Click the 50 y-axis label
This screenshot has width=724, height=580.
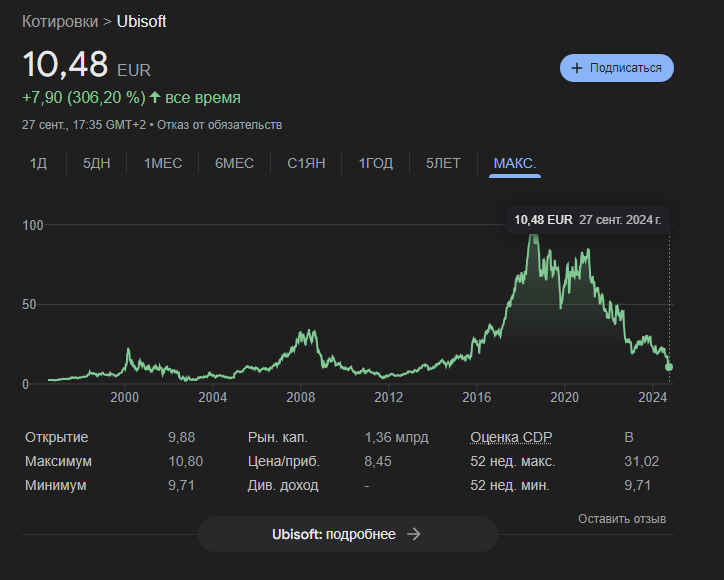tap(29, 304)
